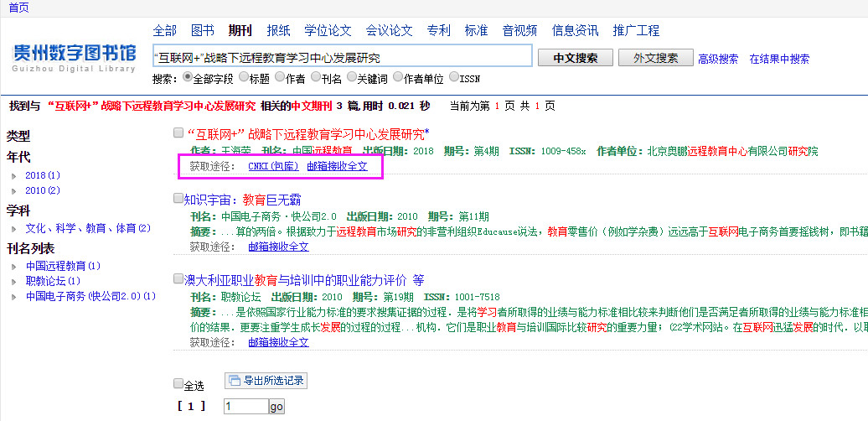Viewport: 868px width, 421px height.
Task: Select the 刊名 search radio button
Action: (316, 77)
